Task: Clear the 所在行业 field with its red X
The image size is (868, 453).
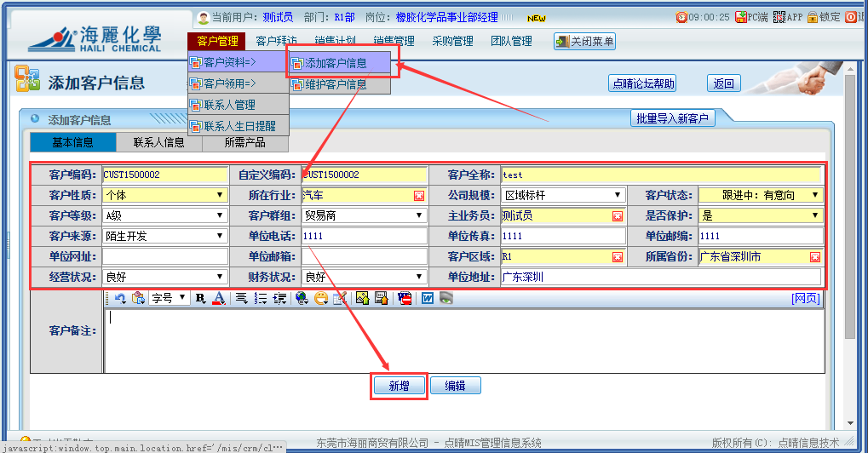Action: click(418, 196)
